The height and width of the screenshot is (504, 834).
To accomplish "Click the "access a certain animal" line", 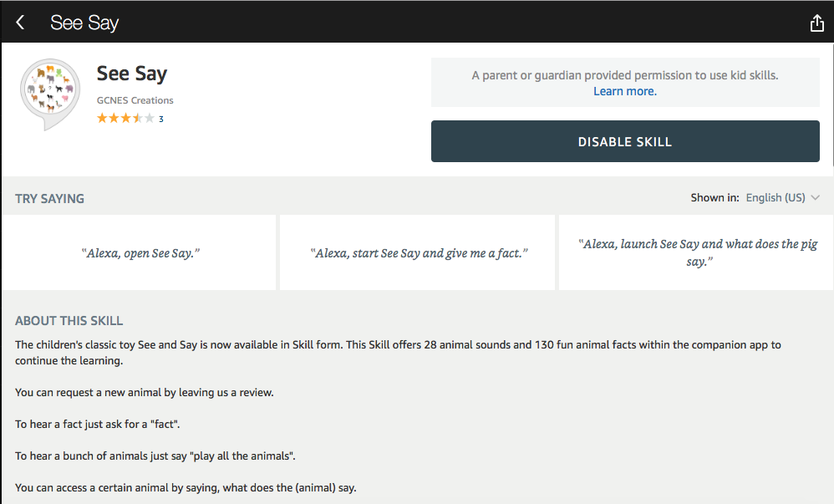I will [x=186, y=487].
